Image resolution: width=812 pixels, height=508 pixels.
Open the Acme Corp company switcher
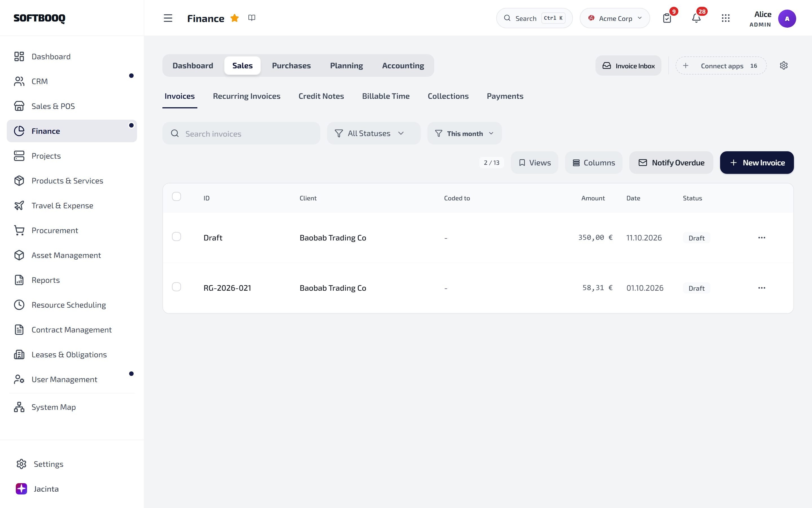click(615, 18)
